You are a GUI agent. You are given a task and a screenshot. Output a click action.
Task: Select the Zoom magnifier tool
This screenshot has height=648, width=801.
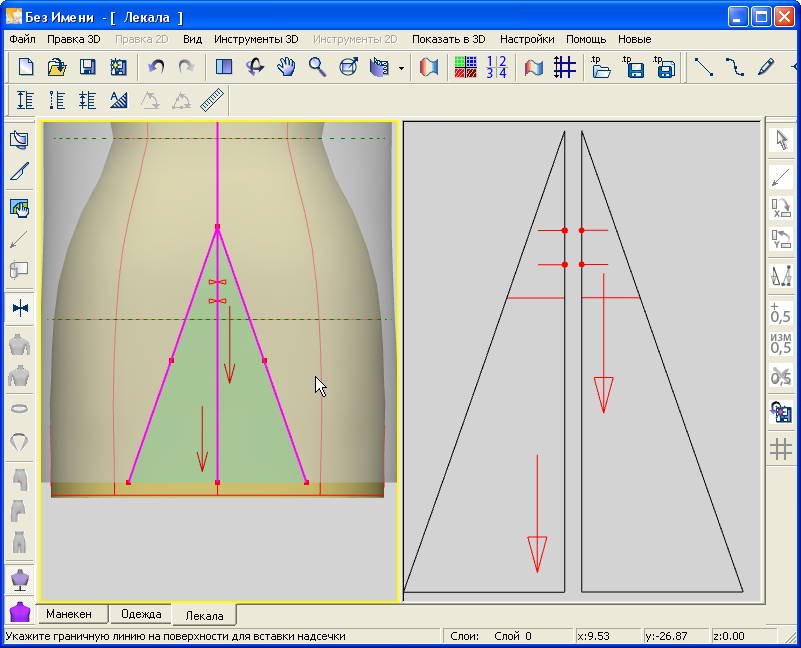tap(317, 68)
